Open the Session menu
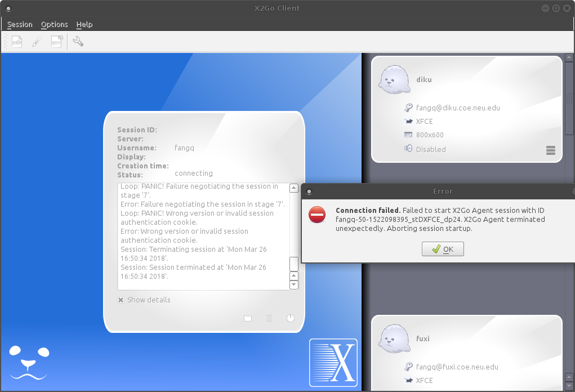 coord(20,25)
